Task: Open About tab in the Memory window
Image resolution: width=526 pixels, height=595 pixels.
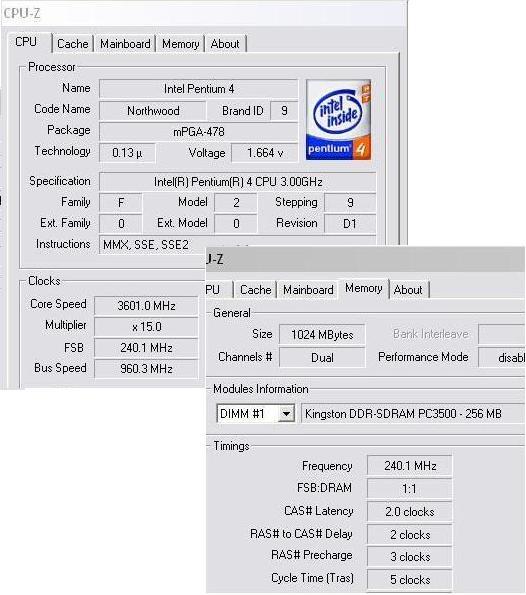Action: (408, 290)
